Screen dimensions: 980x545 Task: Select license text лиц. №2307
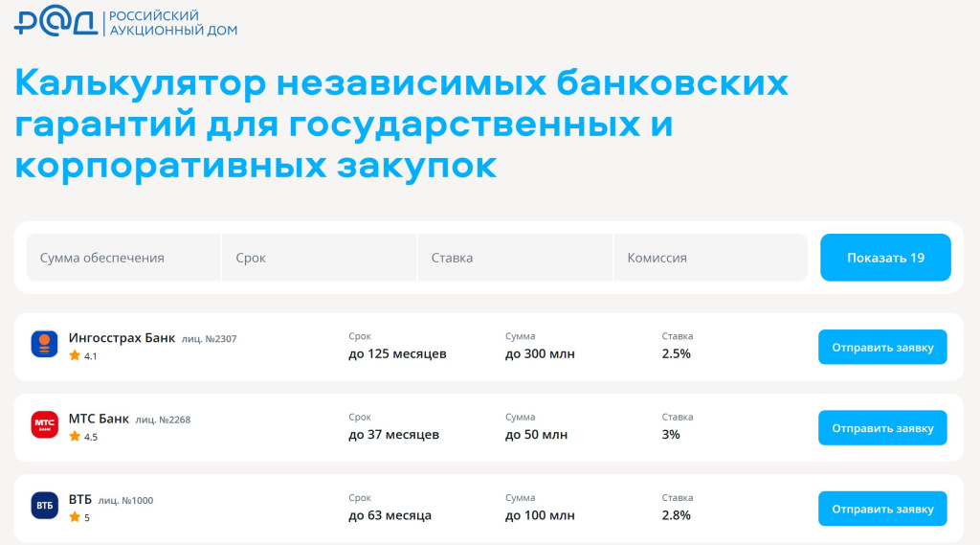click(210, 339)
